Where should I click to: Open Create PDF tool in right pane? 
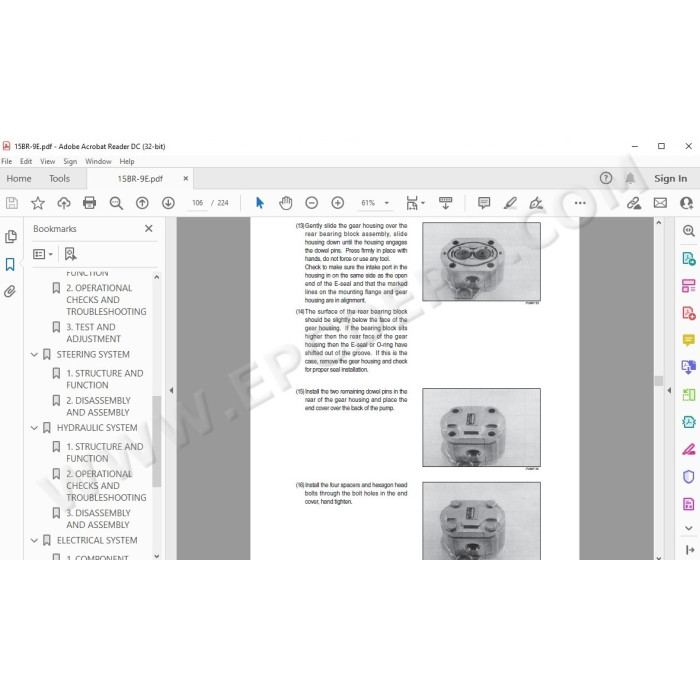click(x=688, y=313)
